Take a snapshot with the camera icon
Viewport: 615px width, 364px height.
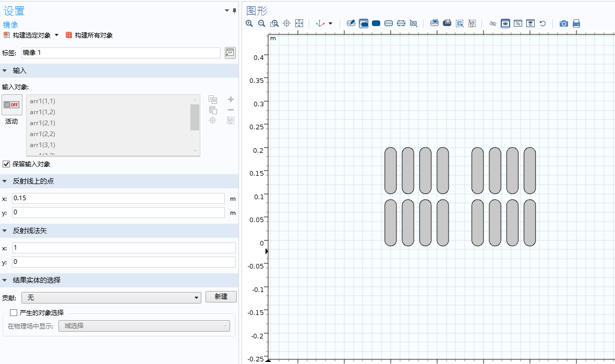coord(563,23)
